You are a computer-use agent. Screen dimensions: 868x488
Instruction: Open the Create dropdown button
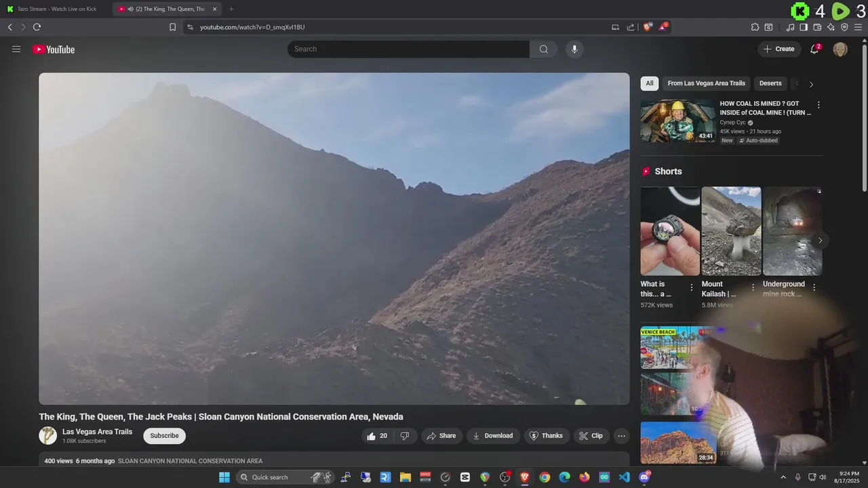778,49
